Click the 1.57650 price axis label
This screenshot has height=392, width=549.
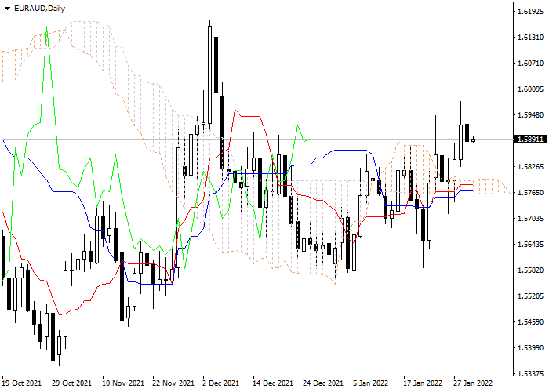click(530, 193)
